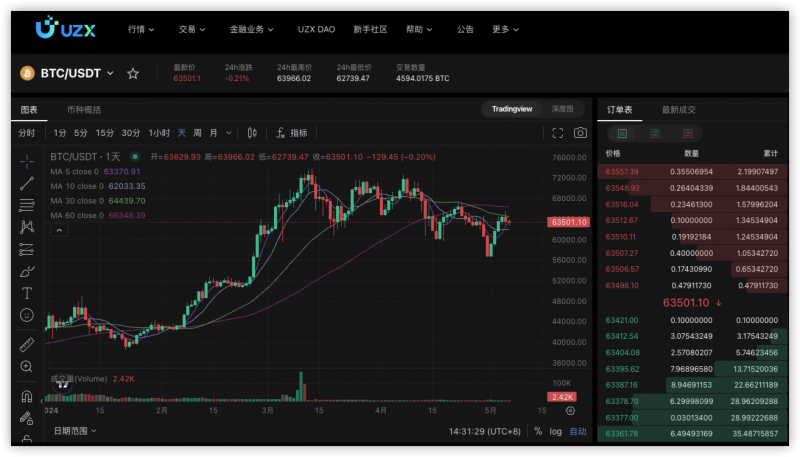This screenshot has width=800, height=457.
Task: Select the 周 weekly timeframe
Action: coord(197,133)
